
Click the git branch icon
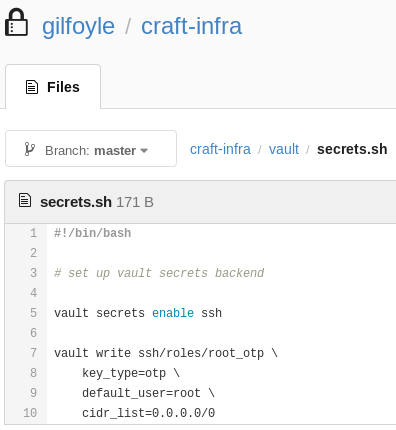(29, 149)
